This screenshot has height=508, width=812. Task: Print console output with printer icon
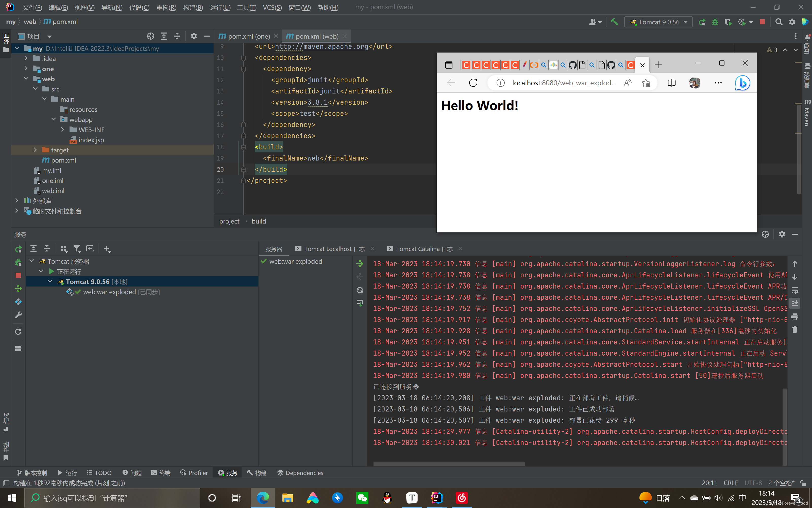point(794,316)
